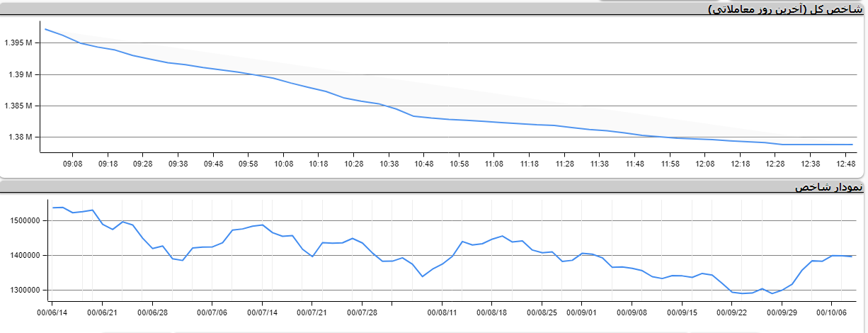This screenshot has width=868, height=333.
Task: Click the 'نمودار شاخص' panel title
Action: click(x=829, y=187)
